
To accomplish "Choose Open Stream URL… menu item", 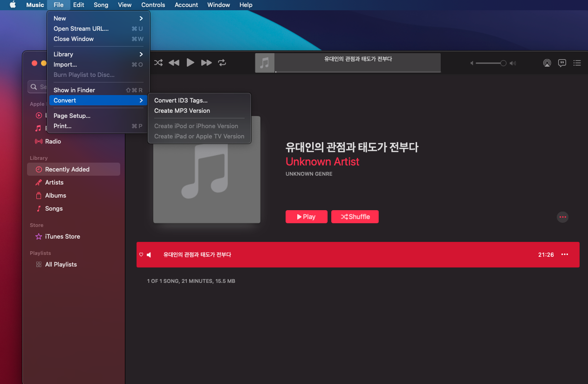I will click(98, 28).
